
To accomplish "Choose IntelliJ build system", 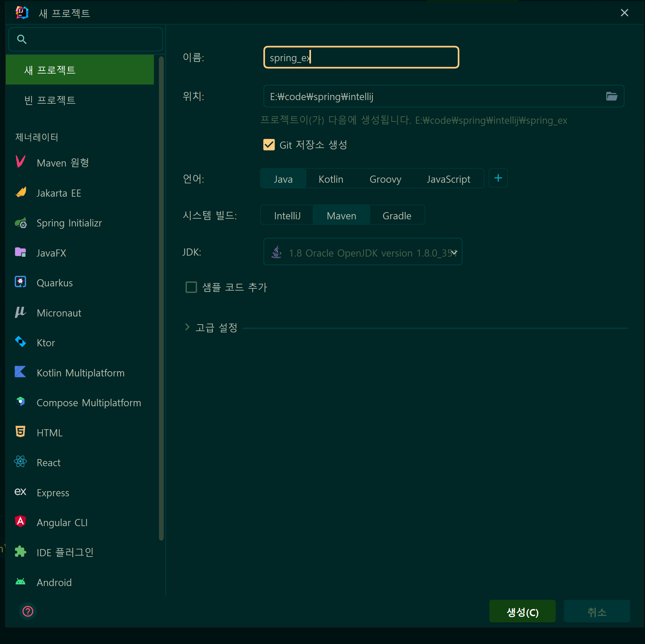I will pos(287,215).
